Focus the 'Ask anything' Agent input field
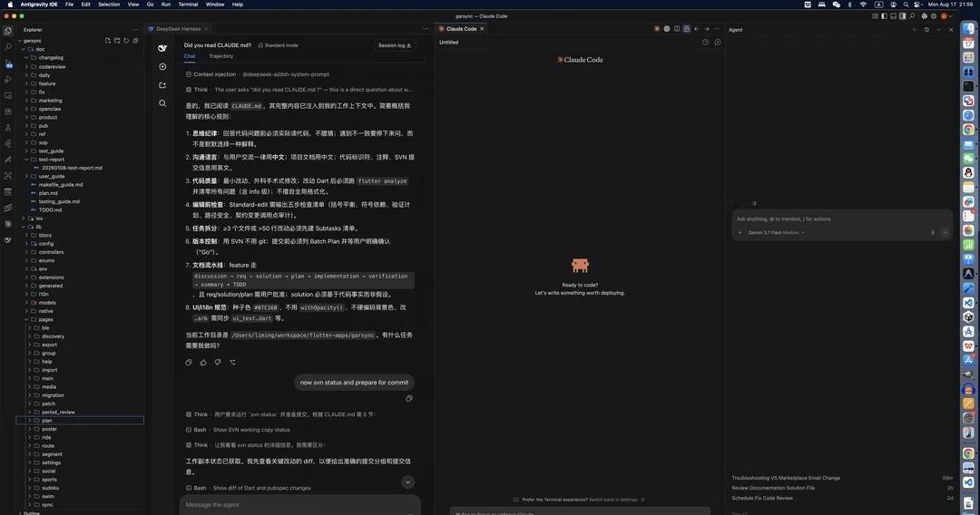The width and height of the screenshot is (980, 515). [x=841, y=219]
